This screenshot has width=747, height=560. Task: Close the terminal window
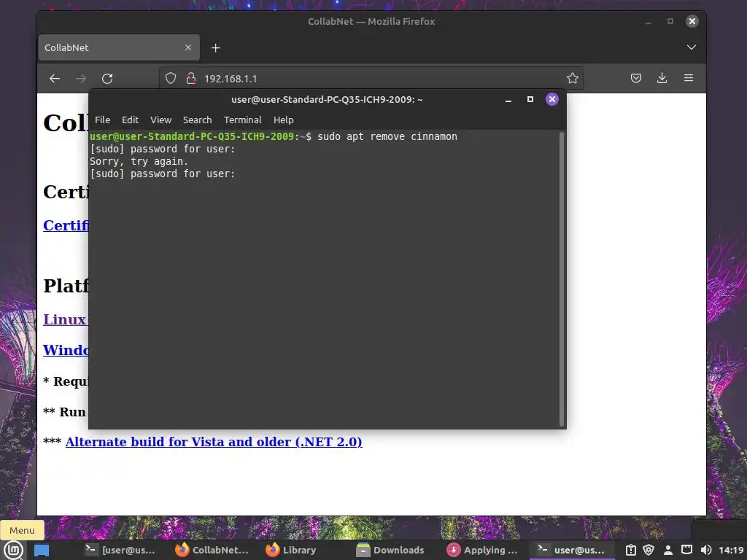551,99
